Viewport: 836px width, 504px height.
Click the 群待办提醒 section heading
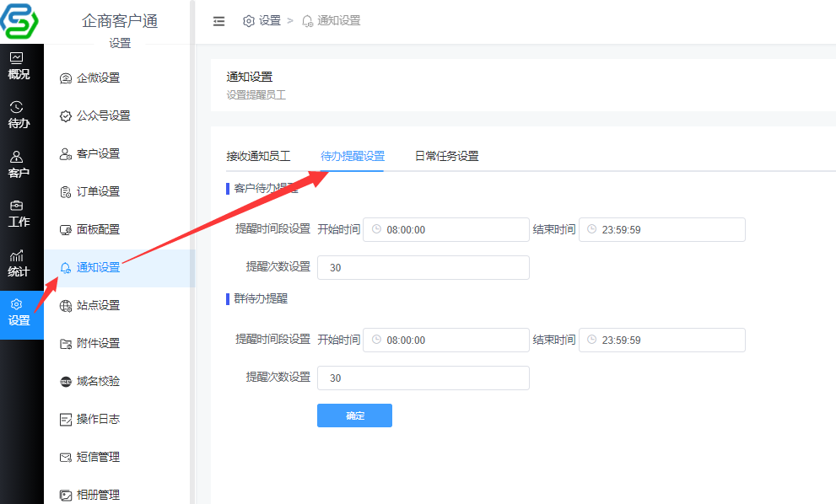[x=260, y=299]
